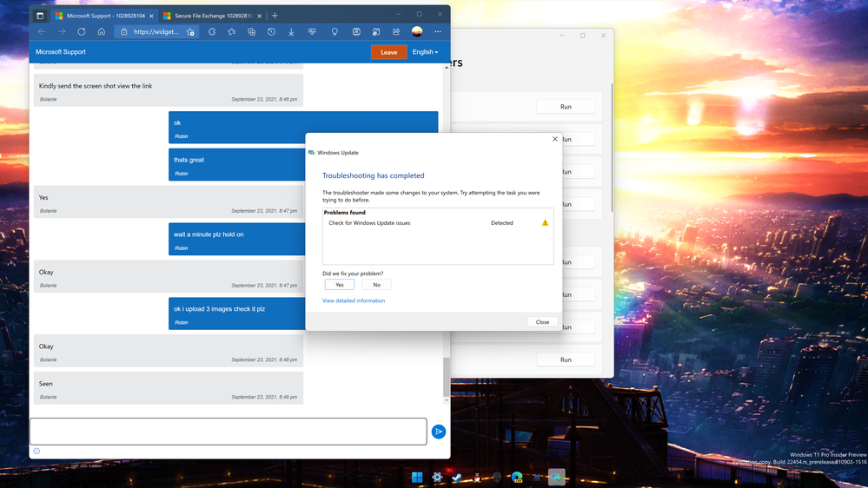Open the Downloads panel

291,31
